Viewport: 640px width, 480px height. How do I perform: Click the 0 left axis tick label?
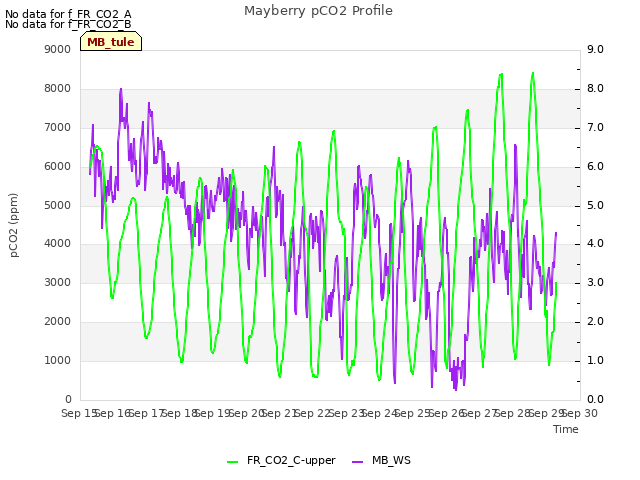coord(68,399)
